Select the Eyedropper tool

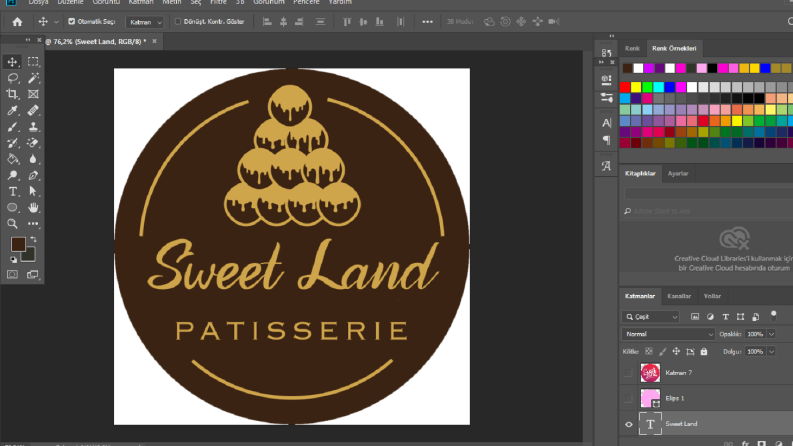12,110
